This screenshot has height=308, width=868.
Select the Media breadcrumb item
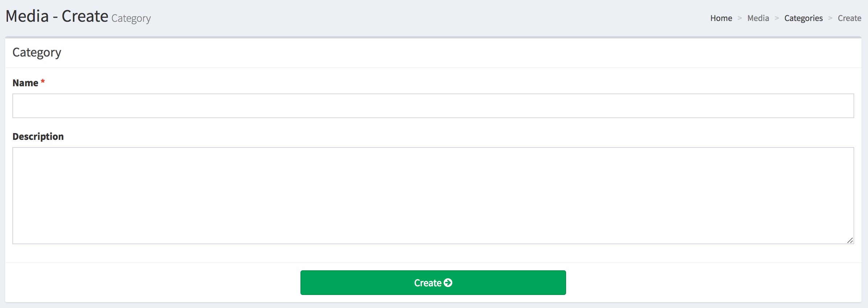758,18
